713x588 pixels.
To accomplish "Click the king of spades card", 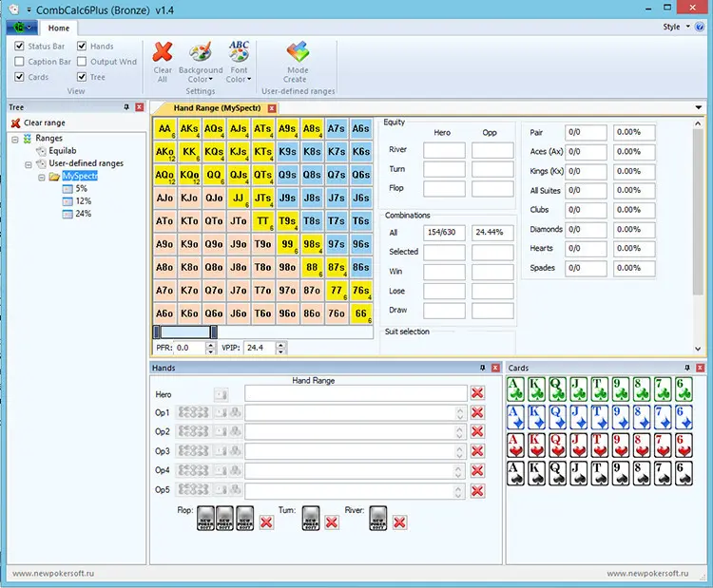I will coord(537,472).
